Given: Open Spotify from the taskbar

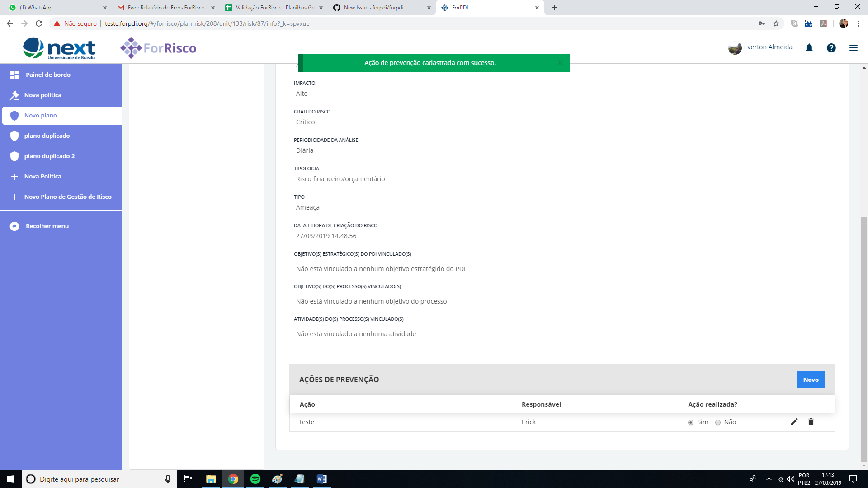Looking at the screenshot, I should 255,479.
